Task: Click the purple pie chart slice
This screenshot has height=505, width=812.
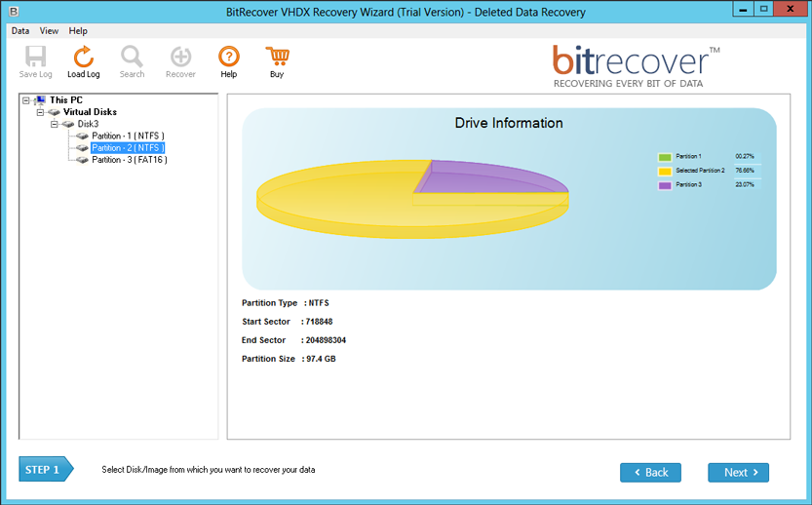Action: 482,177
